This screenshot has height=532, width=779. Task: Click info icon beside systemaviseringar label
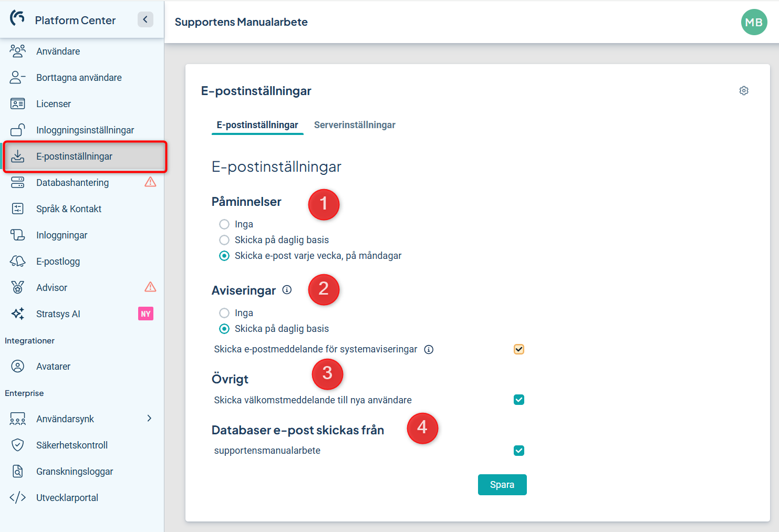pos(429,350)
